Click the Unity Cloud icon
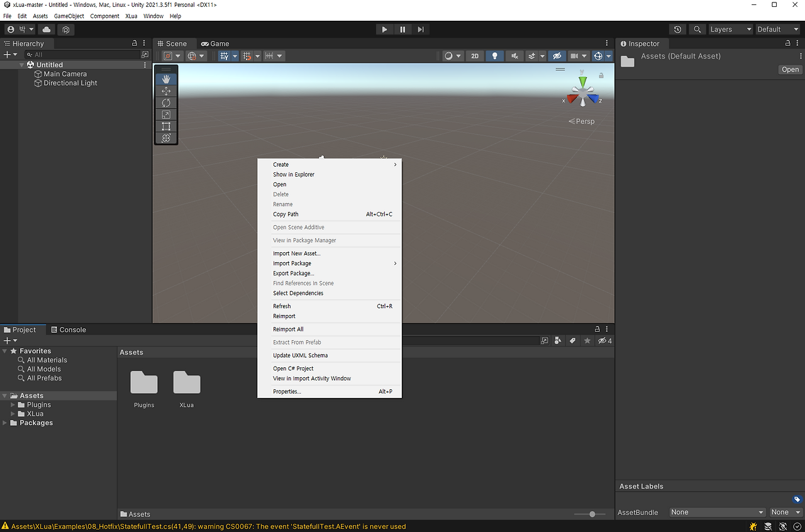Image resolution: width=805 pixels, height=532 pixels. pyautogui.click(x=46, y=29)
